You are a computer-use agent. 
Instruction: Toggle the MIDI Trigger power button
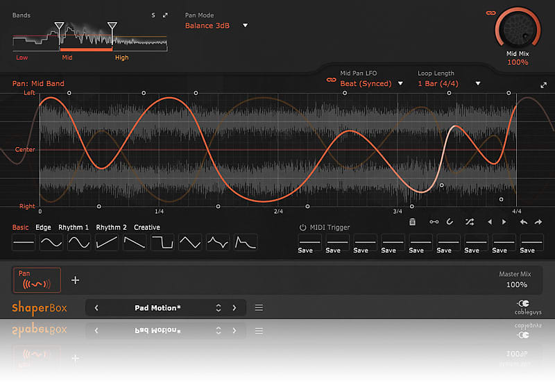[302, 228]
